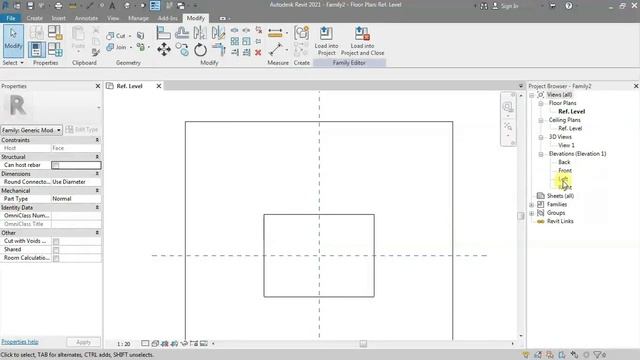Toggle Can host rebar checkbox
This screenshot has height=360, width=640.
[x=56, y=165]
